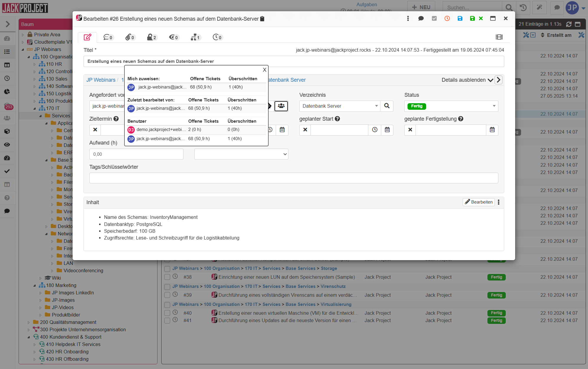The image size is (588, 369).
Task: Click the comment bubble icon in dialog header
Action: [x=421, y=19]
